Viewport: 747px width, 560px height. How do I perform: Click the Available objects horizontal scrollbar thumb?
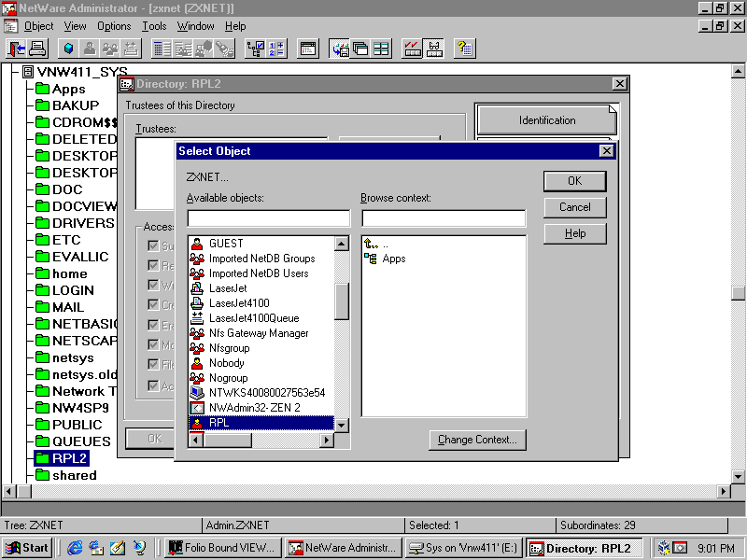(228, 440)
